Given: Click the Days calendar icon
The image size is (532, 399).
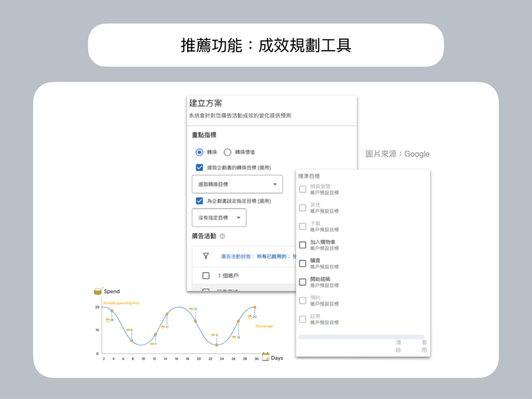Looking at the screenshot, I should 265,357.
